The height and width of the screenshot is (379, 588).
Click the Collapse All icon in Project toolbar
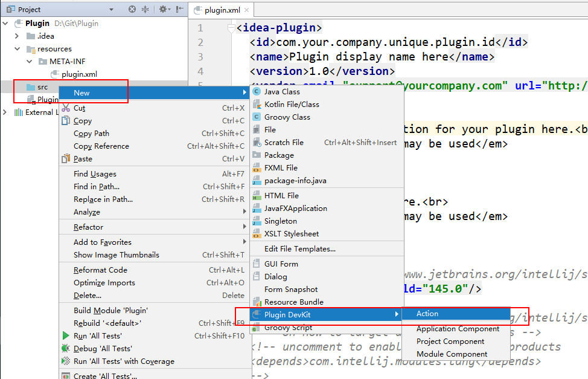pyautogui.click(x=145, y=10)
